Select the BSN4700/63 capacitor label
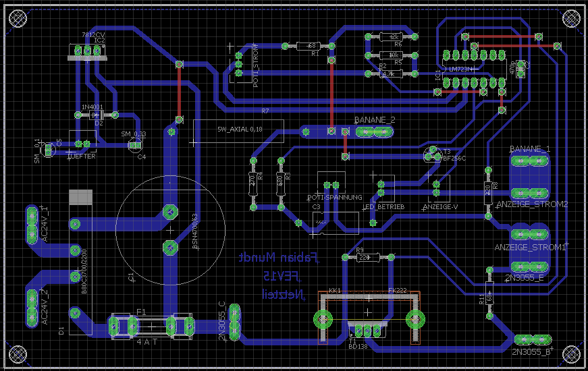 point(194,231)
